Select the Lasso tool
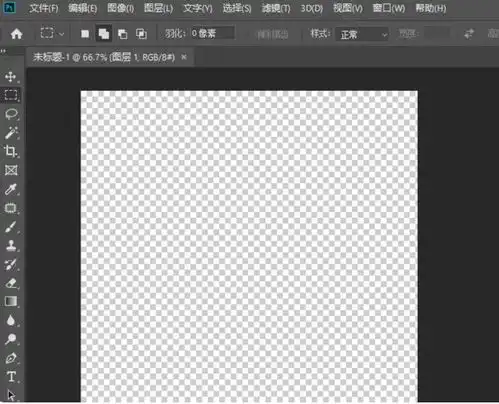The image size is (499, 404). pos(11,114)
